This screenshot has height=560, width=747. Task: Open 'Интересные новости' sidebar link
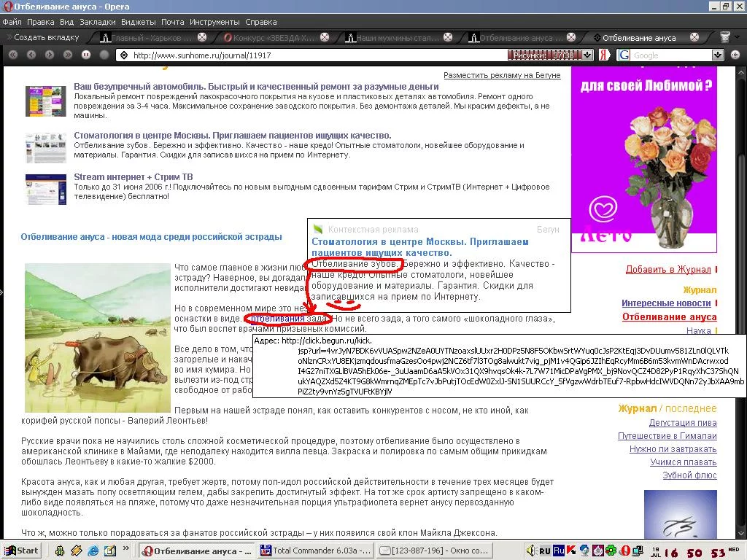coord(666,303)
